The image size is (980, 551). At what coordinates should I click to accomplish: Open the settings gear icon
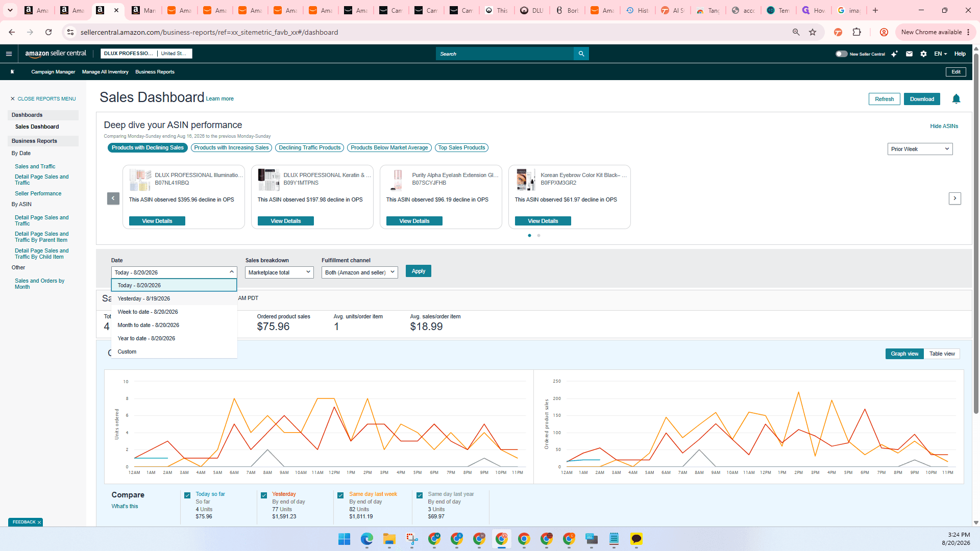[923, 54]
